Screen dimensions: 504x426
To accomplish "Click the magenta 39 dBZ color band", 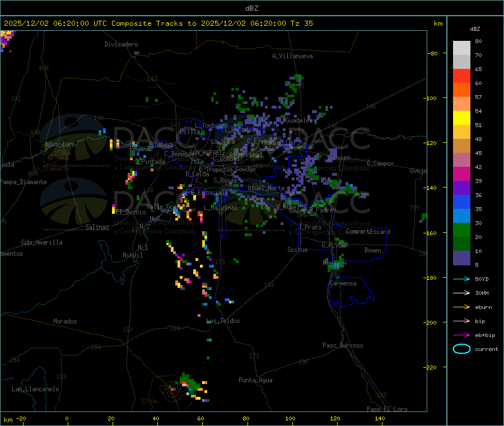I will point(461,174).
